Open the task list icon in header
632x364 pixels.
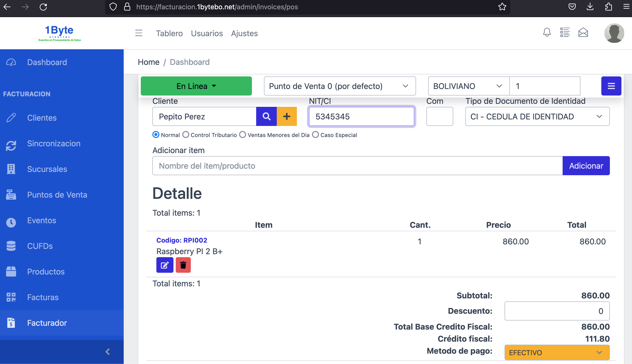pyautogui.click(x=565, y=33)
